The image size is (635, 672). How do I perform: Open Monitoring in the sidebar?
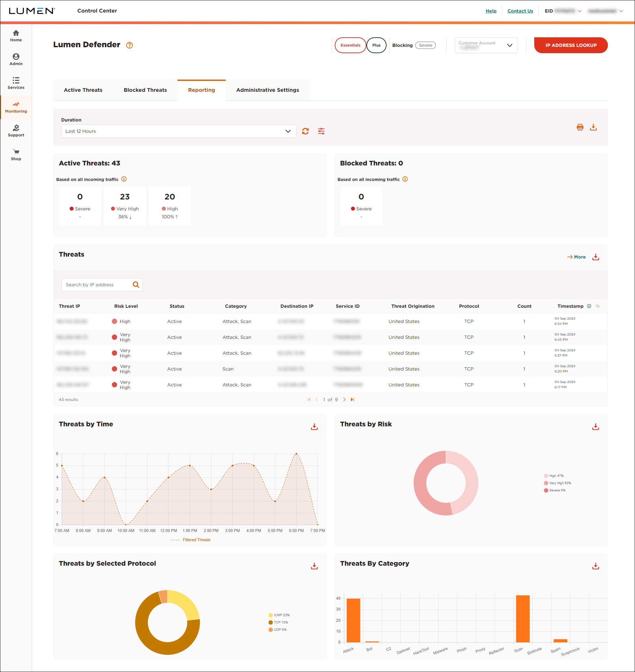(x=16, y=107)
